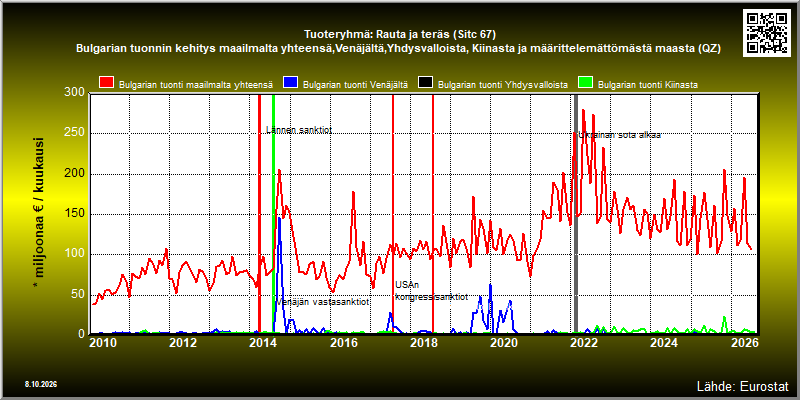Click the red legend swatch for total imports
This screenshot has height=400, width=800.
(107, 84)
